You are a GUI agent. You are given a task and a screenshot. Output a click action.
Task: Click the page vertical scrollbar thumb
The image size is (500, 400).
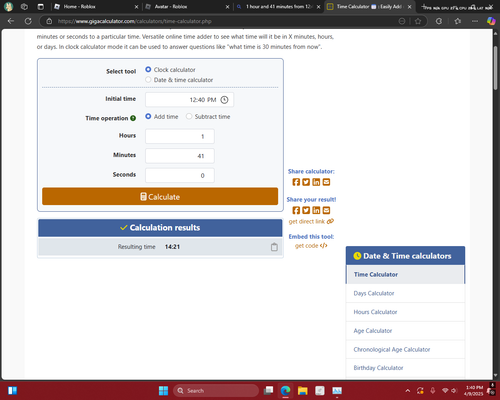coord(495,68)
